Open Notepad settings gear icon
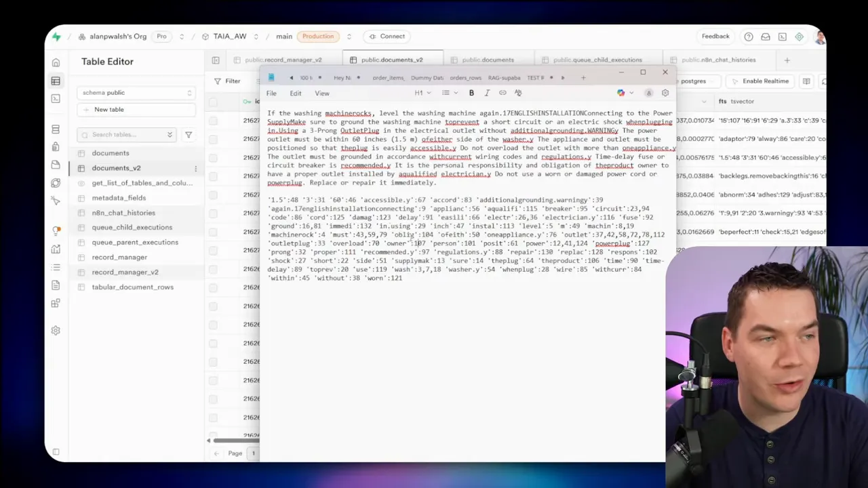The width and height of the screenshot is (868, 488). pyautogui.click(x=665, y=93)
